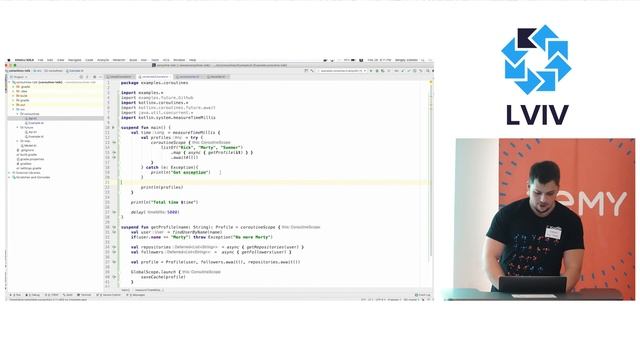
Task: Open the Messages tool window
Action: (x=136, y=295)
